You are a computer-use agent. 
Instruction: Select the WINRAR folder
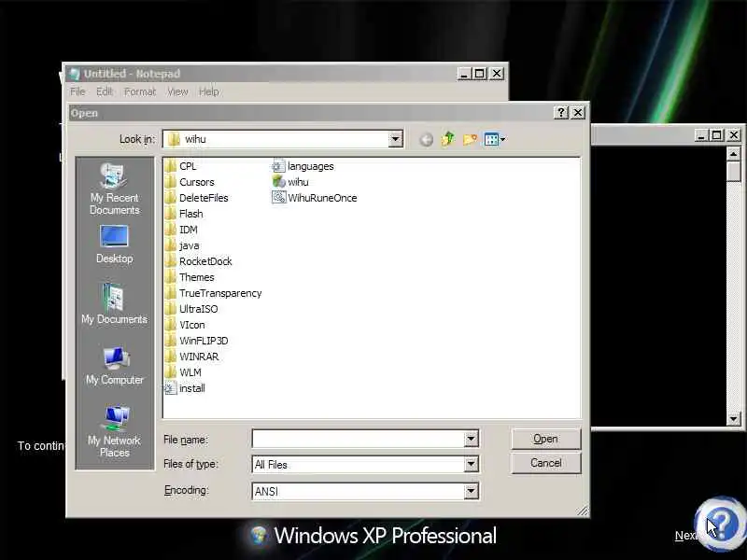[x=192, y=357]
